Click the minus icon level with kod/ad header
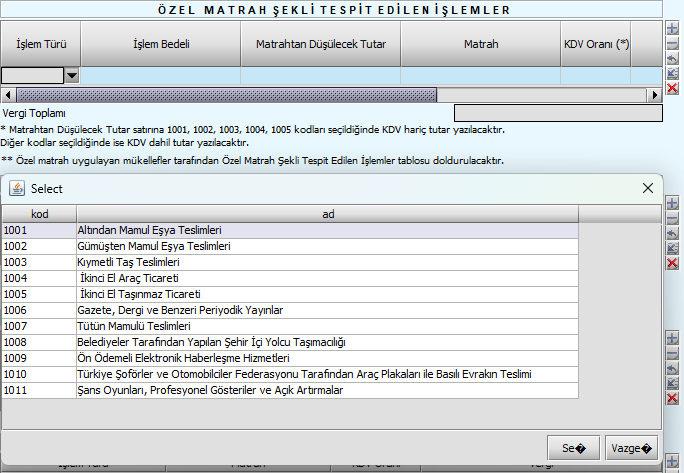684x473 pixels. pos(672,218)
